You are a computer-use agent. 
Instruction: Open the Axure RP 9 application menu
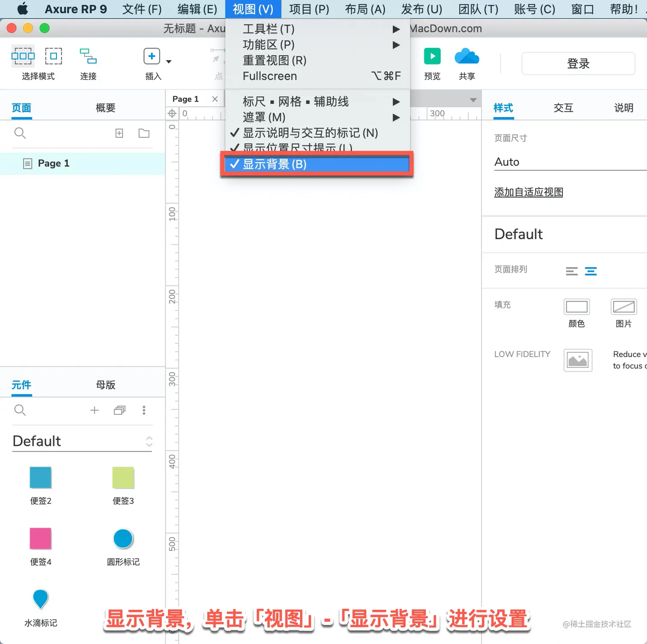click(76, 9)
